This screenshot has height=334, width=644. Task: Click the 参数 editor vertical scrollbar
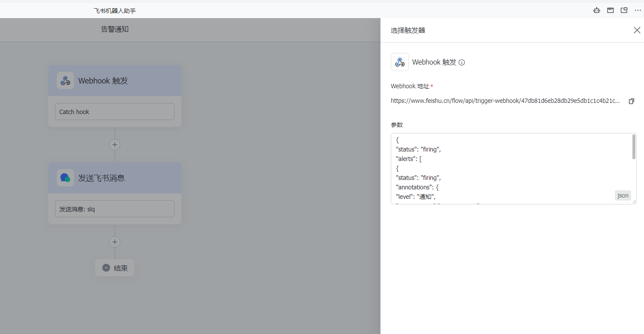(634, 147)
